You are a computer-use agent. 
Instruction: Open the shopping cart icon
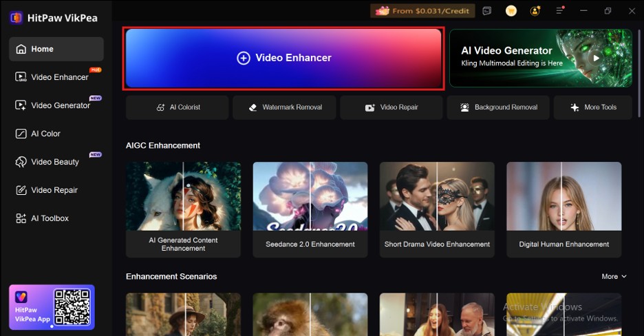(x=511, y=11)
